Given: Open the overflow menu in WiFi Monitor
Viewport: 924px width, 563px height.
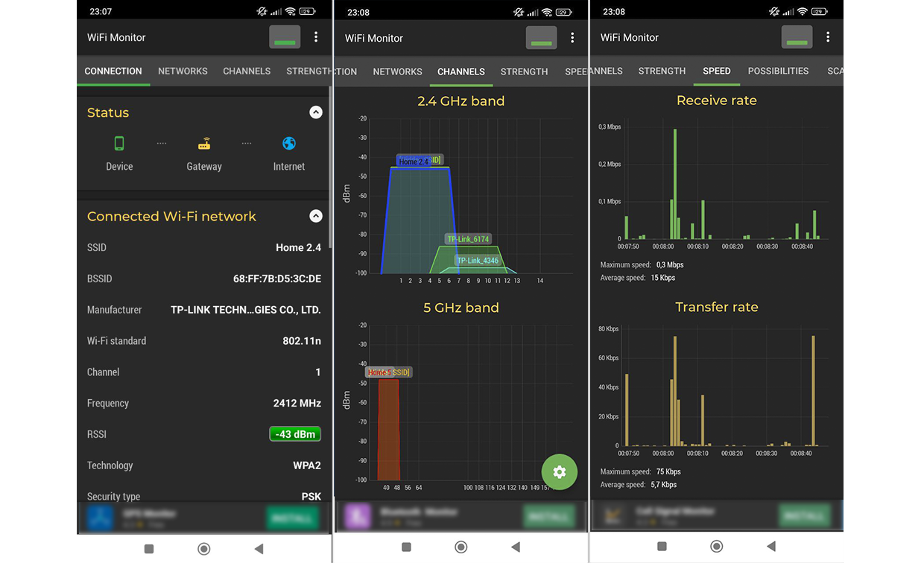Looking at the screenshot, I should coord(316,37).
